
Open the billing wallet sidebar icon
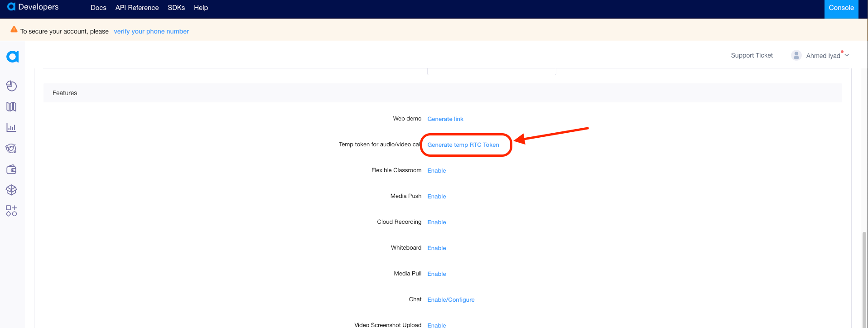11,169
